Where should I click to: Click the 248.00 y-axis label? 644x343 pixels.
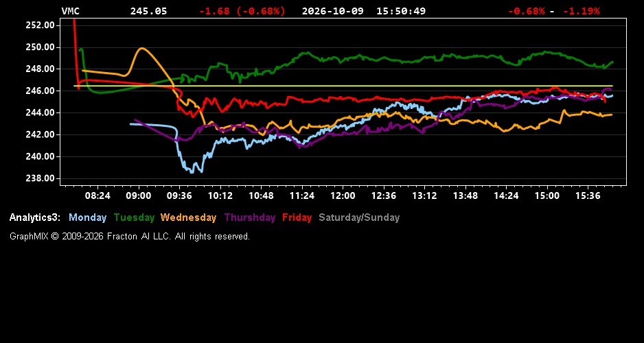click(41, 69)
